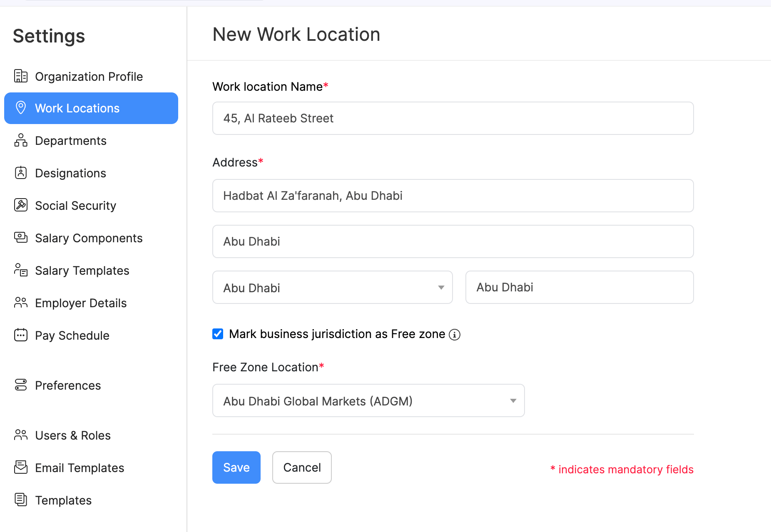The width and height of the screenshot is (771, 532).
Task: Click the Work location Name input field
Action: (x=453, y=118)
